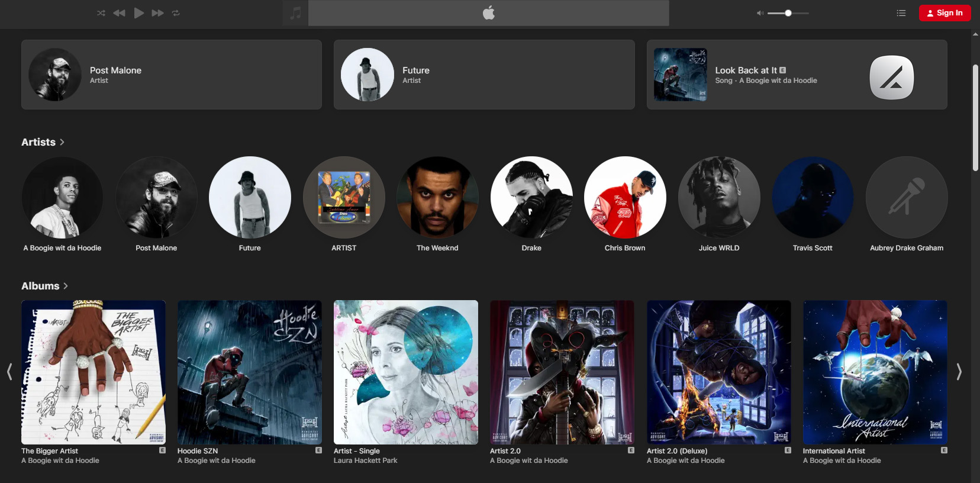Open the Artist - Single album cover
This screenshot has width=980, height=483.
(406, 372)
